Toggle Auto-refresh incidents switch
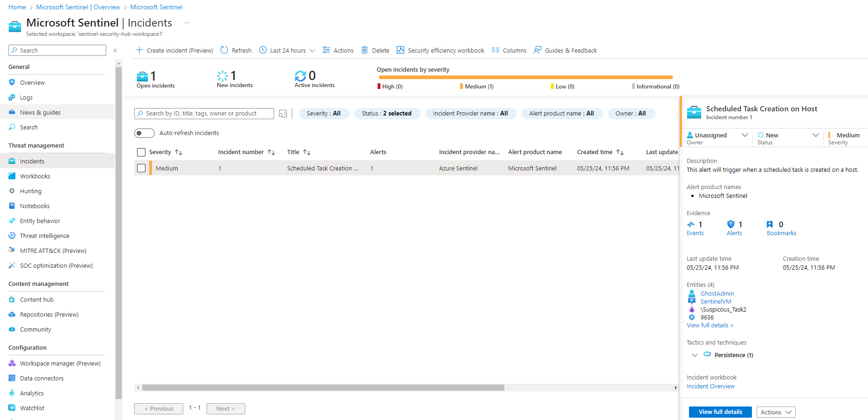 (145, 133)
